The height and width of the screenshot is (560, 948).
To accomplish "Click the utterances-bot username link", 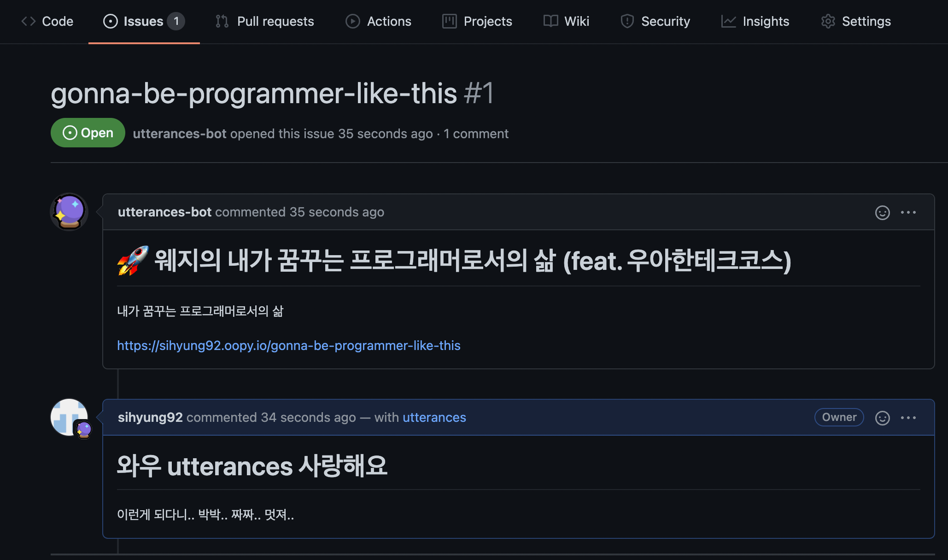I will coord(164,212).
